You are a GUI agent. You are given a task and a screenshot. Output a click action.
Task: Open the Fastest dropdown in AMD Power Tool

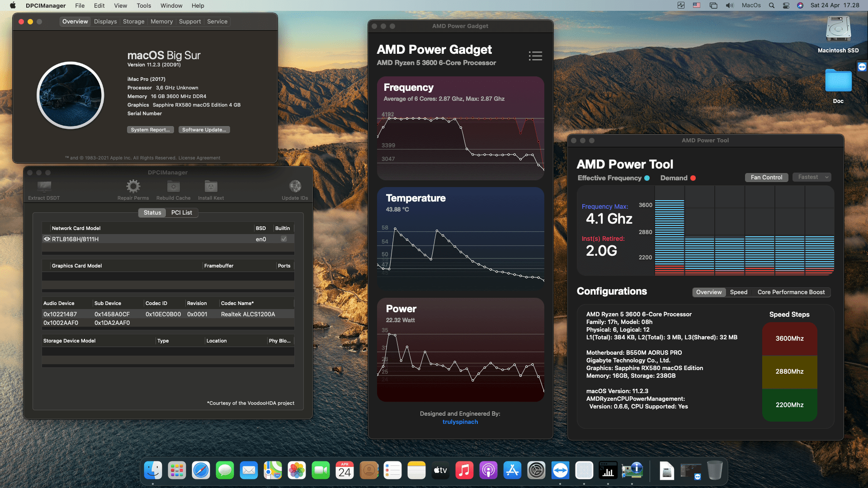point(812,177)
